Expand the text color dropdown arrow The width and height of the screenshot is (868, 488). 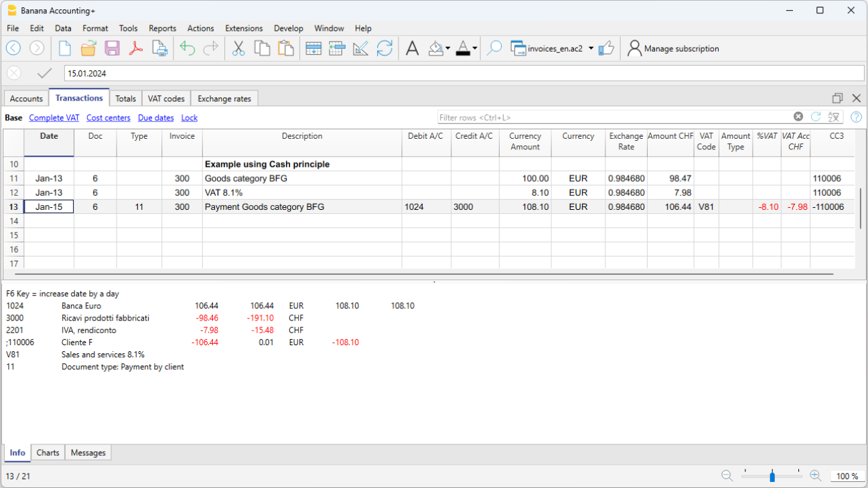[475, 48]
